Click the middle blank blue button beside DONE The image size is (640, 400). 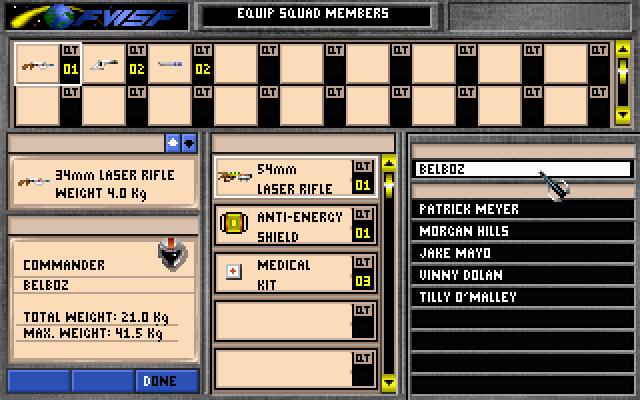click(x=103, y=381)
